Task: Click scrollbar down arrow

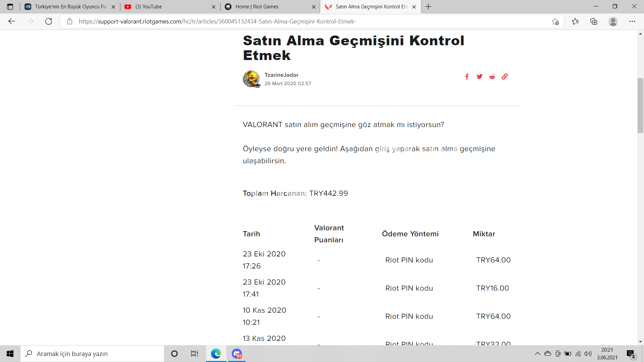Action: coord(640,342)
